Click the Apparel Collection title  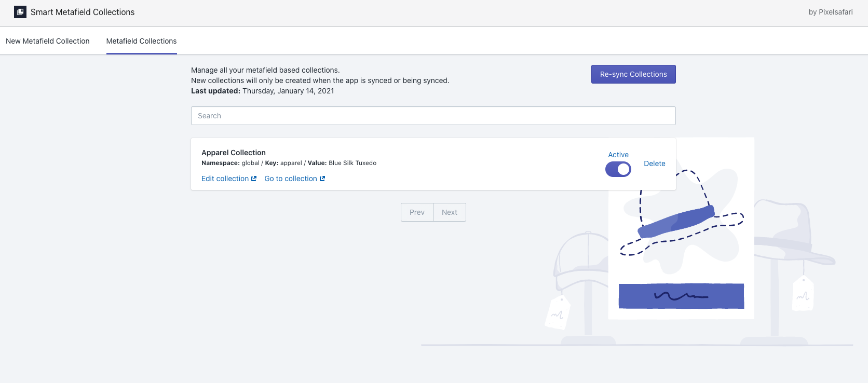coord(234,153)
